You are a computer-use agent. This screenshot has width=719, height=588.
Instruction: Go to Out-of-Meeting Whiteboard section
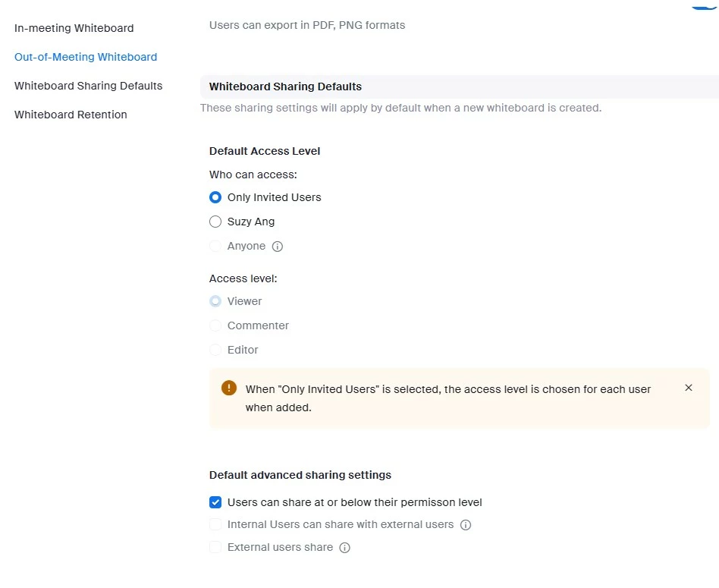tap(86, 57)
